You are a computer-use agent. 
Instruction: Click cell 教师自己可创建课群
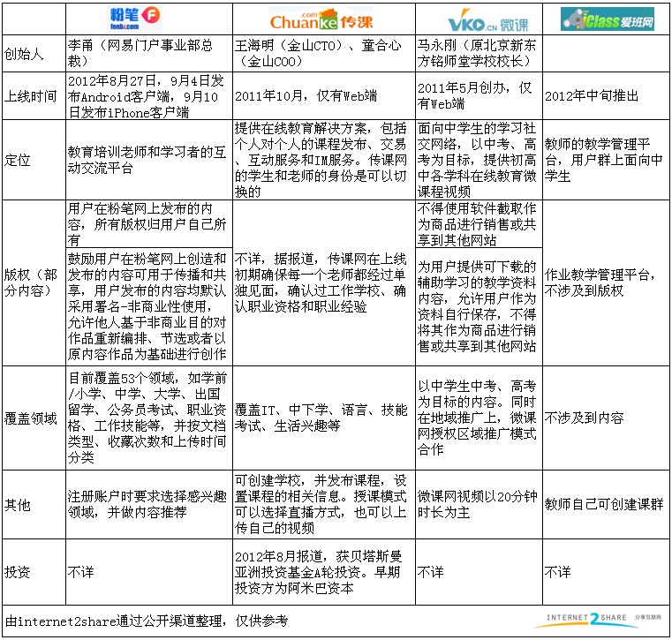(x=606, y=505)
